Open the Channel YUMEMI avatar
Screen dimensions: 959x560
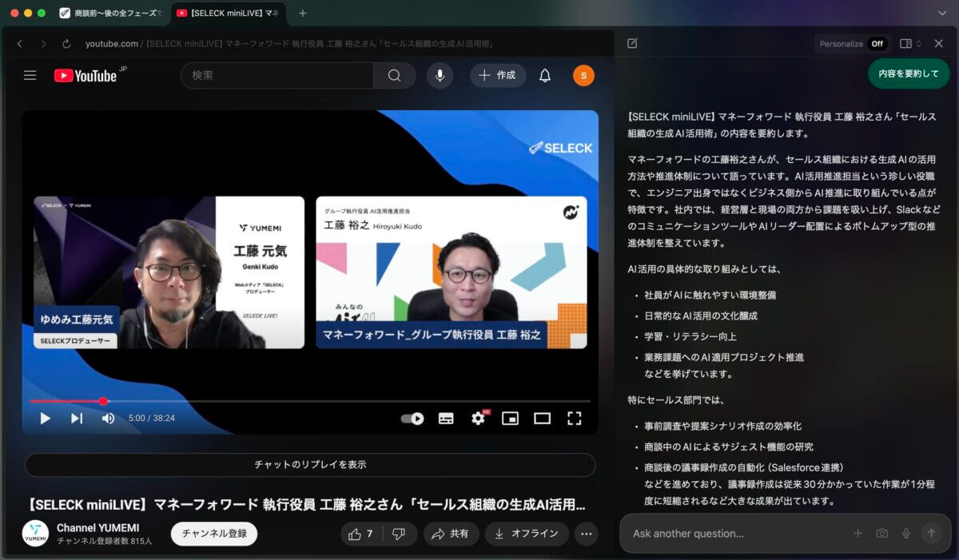pos(35,534)
